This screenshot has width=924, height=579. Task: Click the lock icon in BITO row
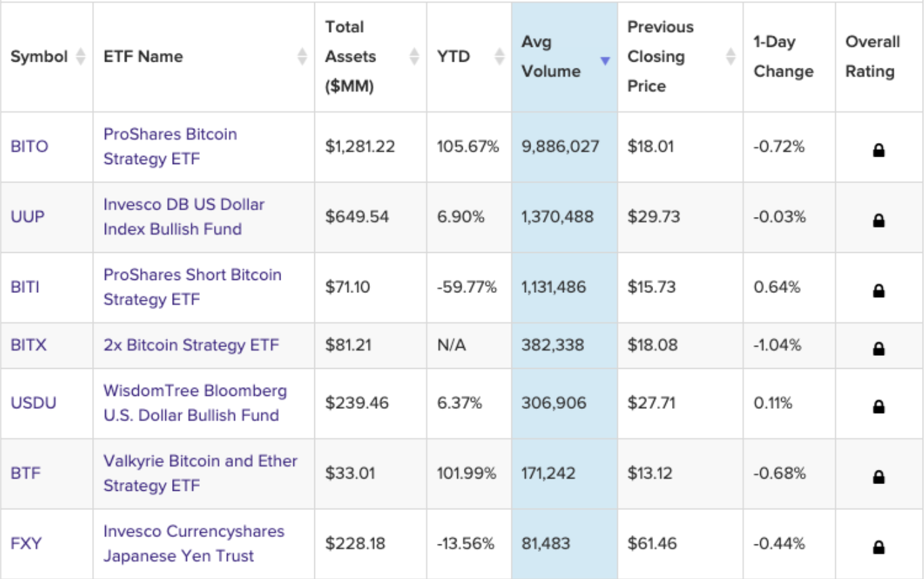pos(879,151)
